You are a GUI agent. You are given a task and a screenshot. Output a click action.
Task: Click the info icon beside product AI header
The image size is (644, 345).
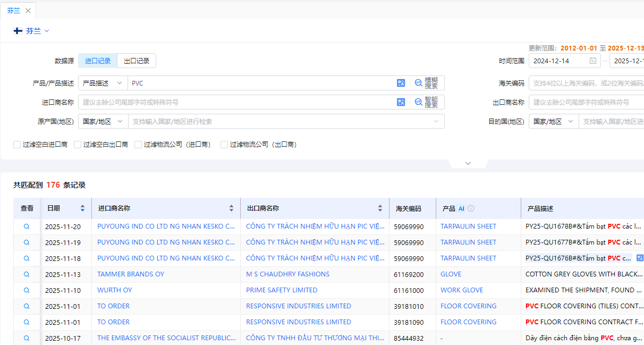[x=471, y=209]
